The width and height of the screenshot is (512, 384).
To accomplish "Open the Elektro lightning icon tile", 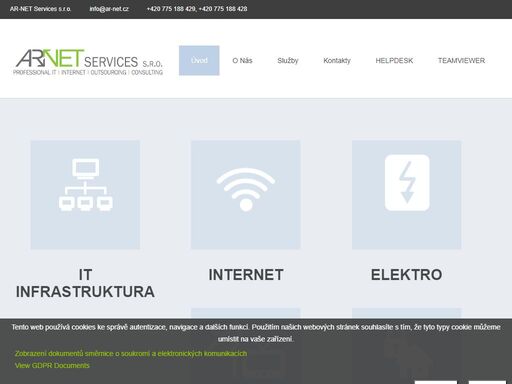I will pos(407,195).
